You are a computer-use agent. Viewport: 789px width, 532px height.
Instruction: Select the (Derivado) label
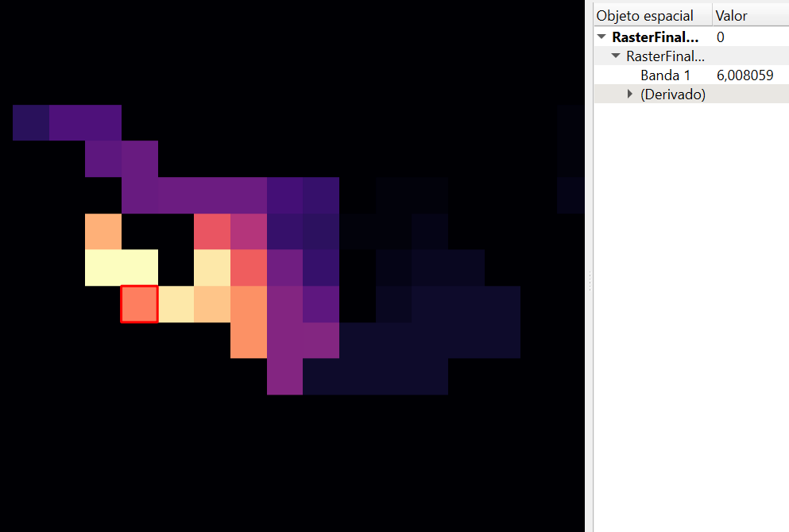[x=672, y=94]
